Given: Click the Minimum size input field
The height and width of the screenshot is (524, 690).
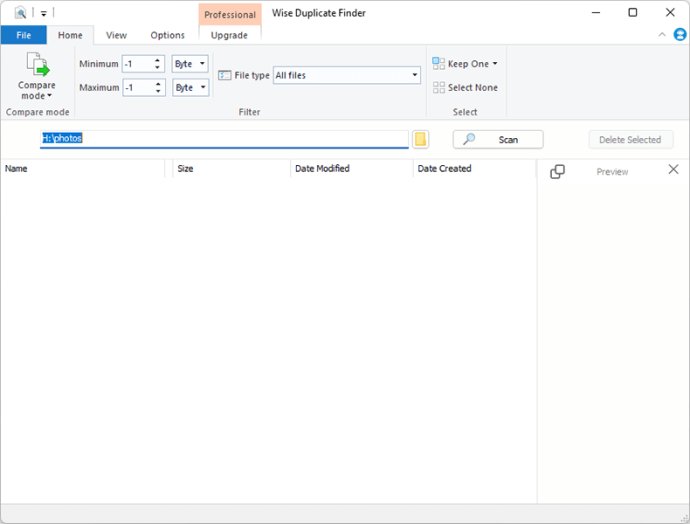Looking at the screenshot, I should coord(138,64).
